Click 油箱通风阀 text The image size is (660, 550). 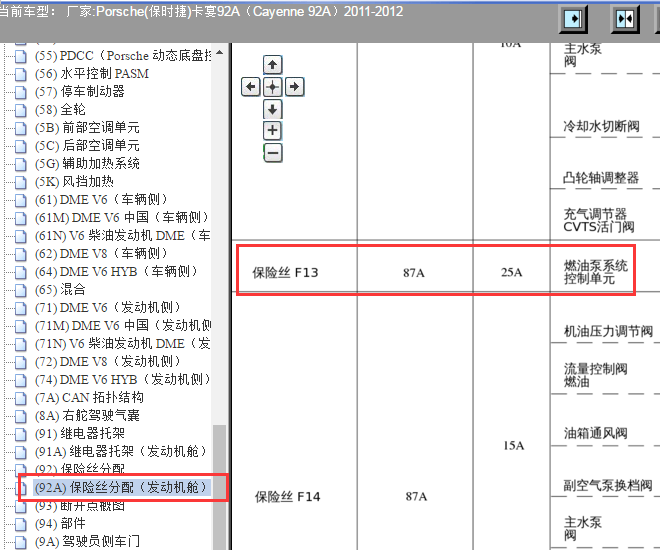tap(596, 433)
